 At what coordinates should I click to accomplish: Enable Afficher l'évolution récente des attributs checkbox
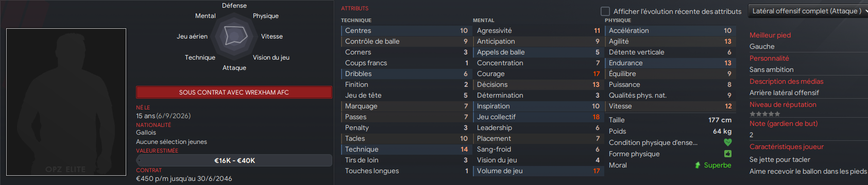(x=605, y=11)
